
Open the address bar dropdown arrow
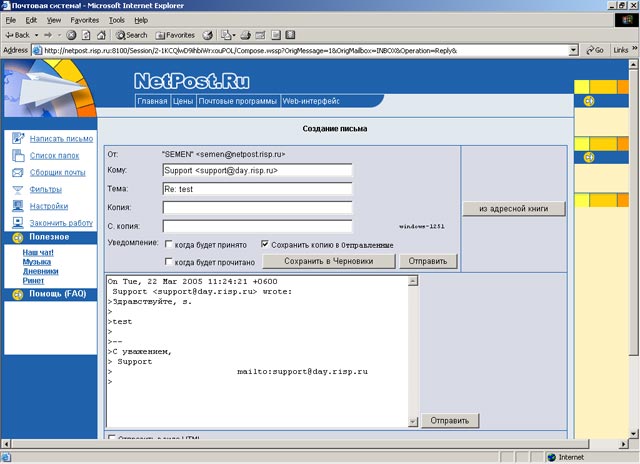(573, 51)
